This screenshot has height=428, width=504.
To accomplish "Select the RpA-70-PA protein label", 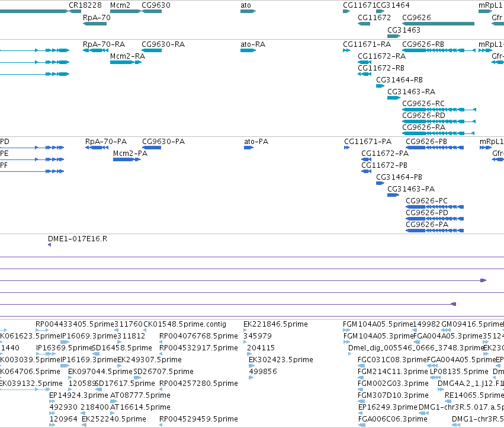I will pyautogui.click(x=106, y=142).
